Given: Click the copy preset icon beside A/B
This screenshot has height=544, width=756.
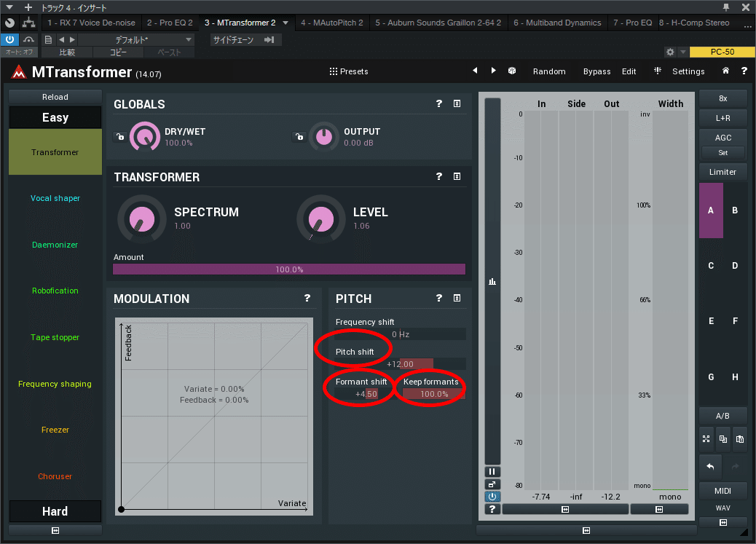Looking at the screenshot, I should coord(722,439).
